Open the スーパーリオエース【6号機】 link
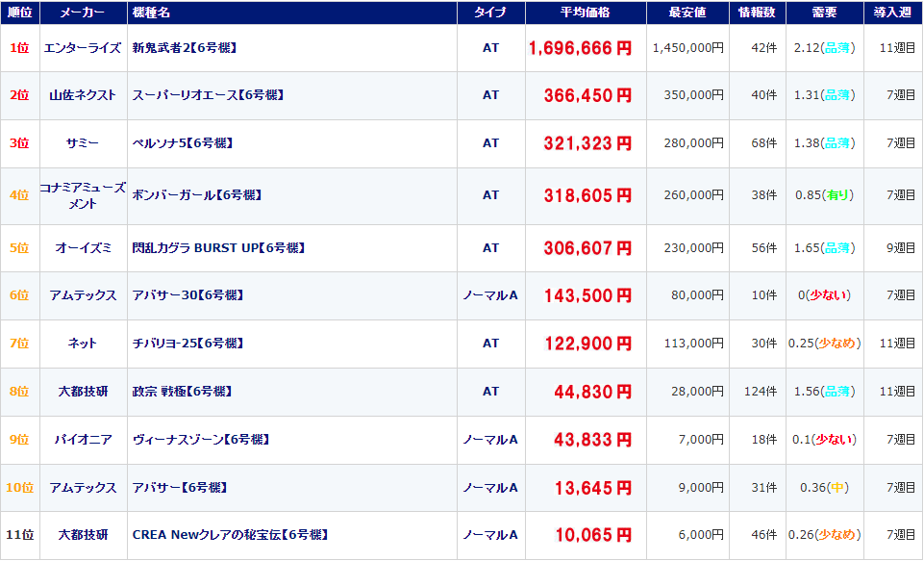 pyautogui.click(x=208, y=95)
